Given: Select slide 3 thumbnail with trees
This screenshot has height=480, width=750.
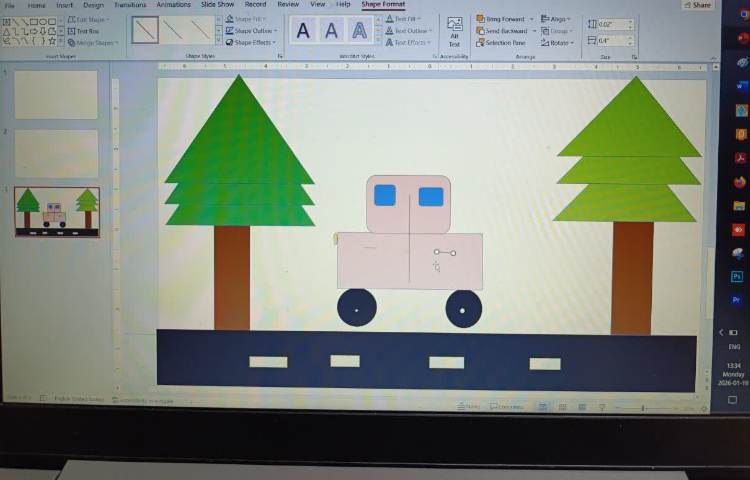Looking at the screenshot, I should pos(57,212).
